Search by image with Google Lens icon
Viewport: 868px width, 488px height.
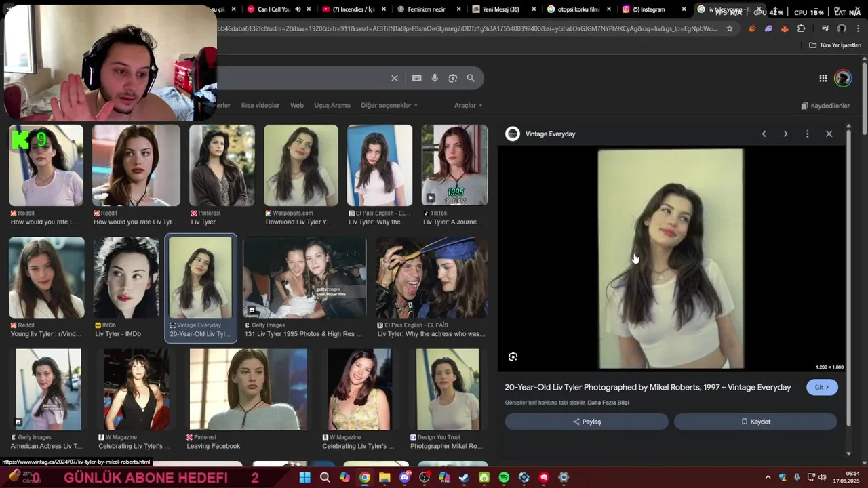(453, 78)
